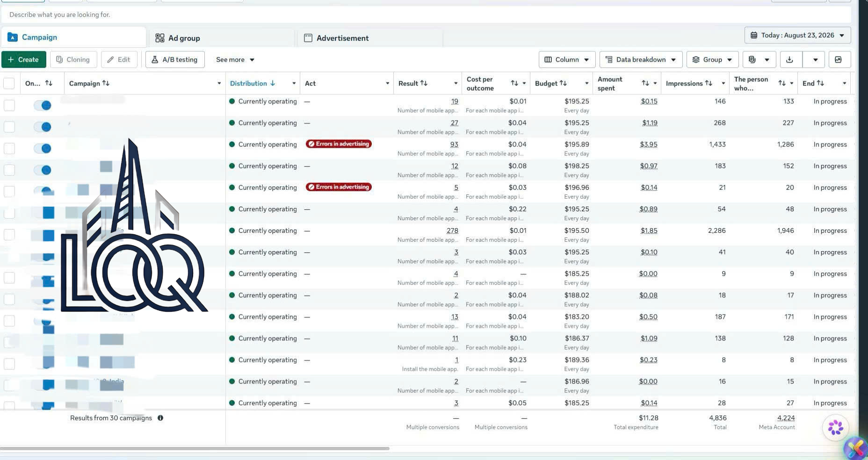868x460 pixels.
Task: Open the Budget column header dropdown
Action: pos(586,83)
